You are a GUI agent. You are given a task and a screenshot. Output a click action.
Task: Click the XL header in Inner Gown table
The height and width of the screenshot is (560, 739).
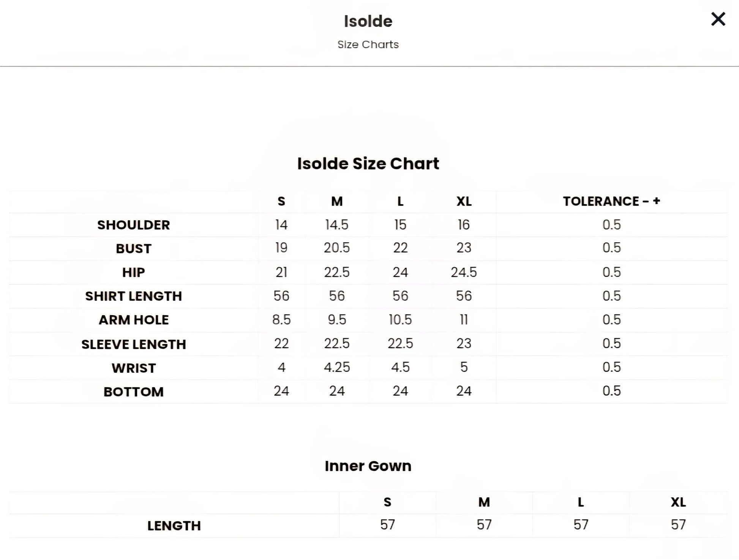pos(678,502)
